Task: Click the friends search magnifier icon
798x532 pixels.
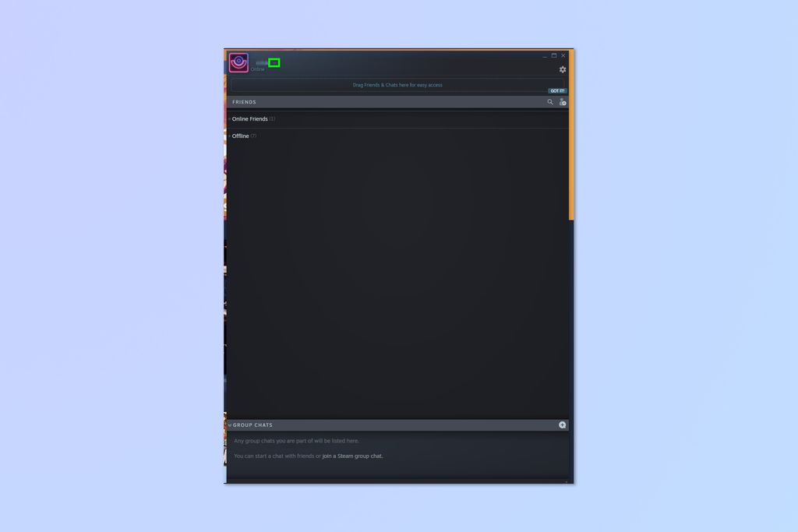Action: pyautogui.click(x=551, y=101)
